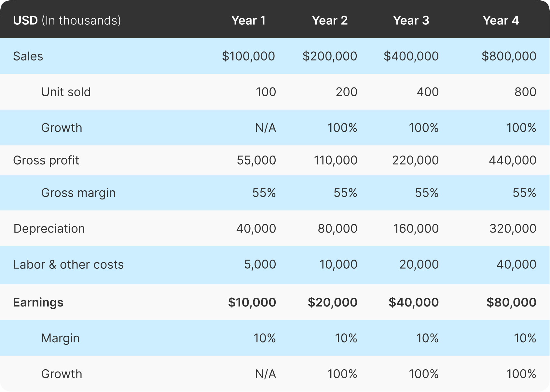Screen dimensions: 550x392
Task: Select the Depreciation row label
Action: coord(49,229)
